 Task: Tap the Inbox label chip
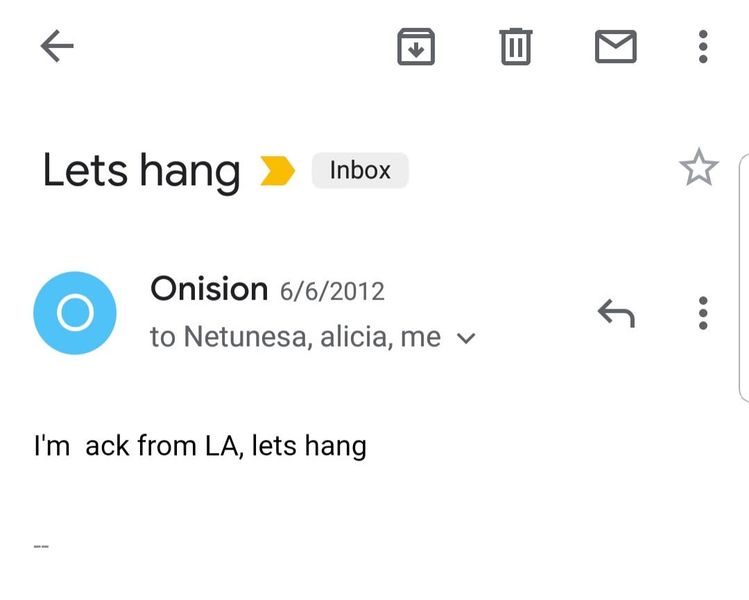coord(360,170)
